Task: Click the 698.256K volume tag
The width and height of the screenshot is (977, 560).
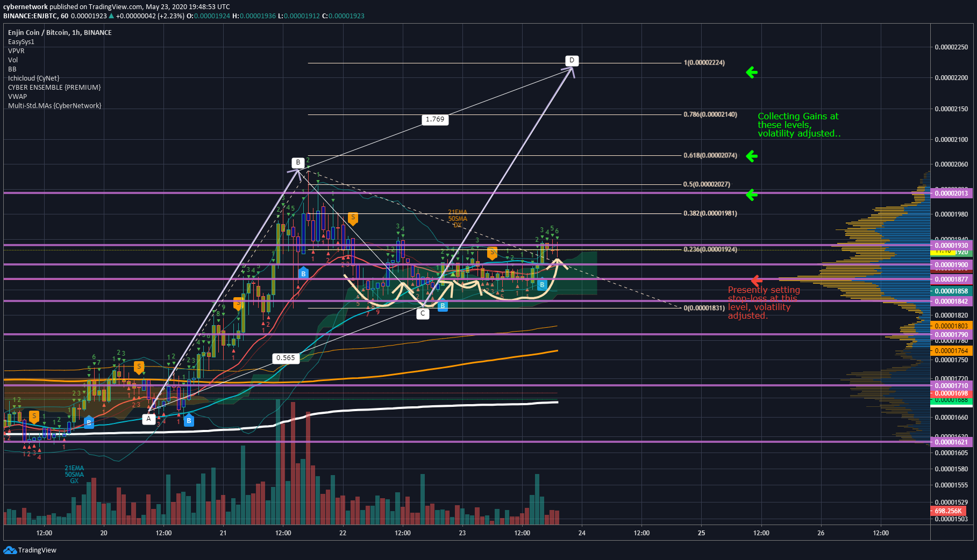Action: pyautogui.click(x=949, y=511)
